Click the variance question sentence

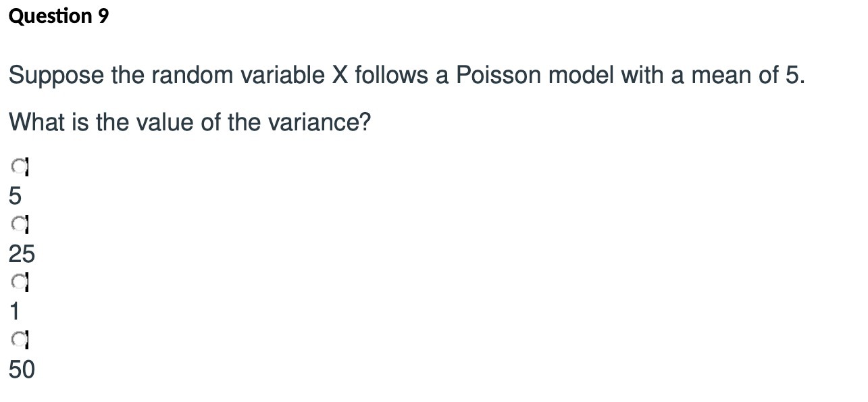tap(190, 122)
